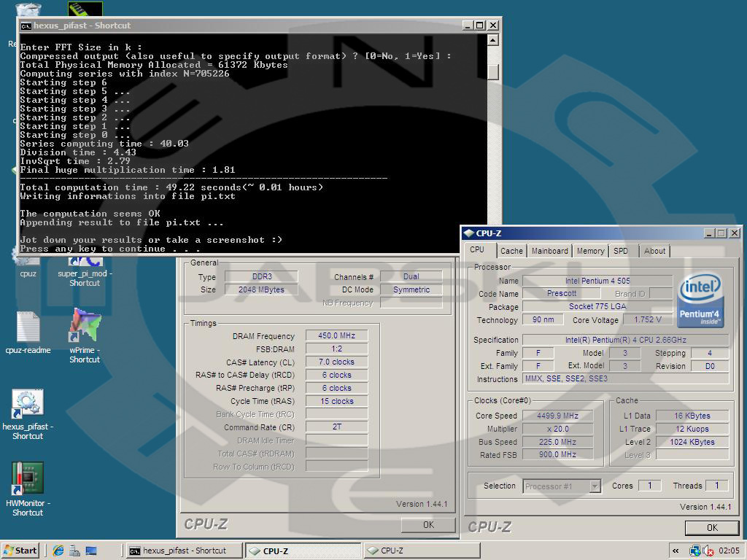Click the Instructions field MMX, SSE, SSE2, SSE3
The image size is (747, 560).
coord(625,378)
